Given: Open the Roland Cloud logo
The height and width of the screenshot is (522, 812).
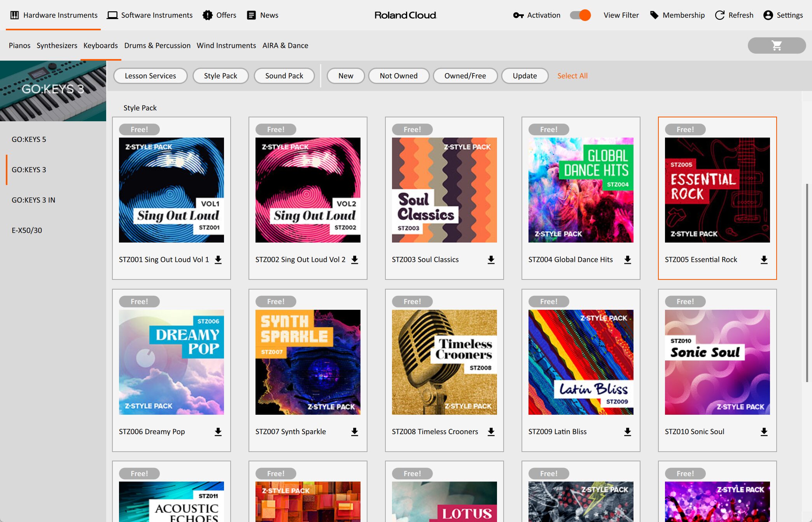Looking at the screenshot, I should 405,15.
